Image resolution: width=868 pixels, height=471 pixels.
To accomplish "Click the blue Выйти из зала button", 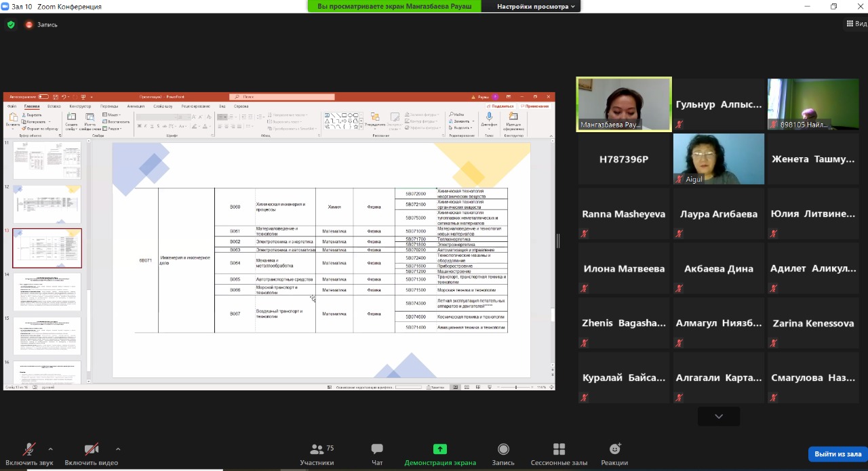I will (x=837, y=454).
